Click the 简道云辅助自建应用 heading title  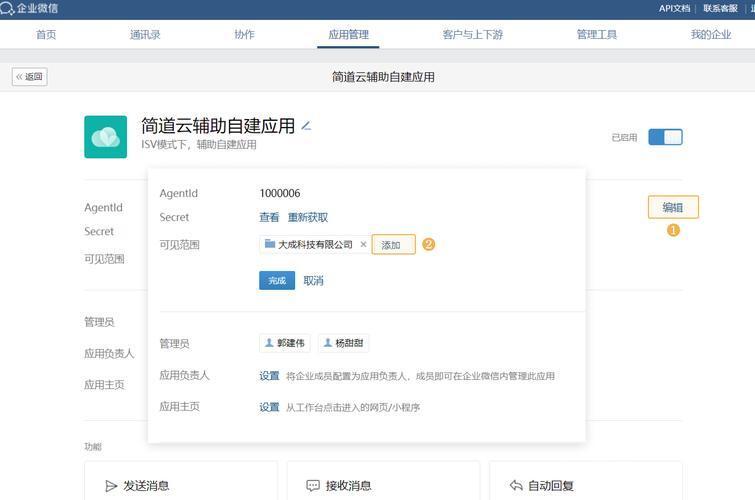tap(218, 126)
